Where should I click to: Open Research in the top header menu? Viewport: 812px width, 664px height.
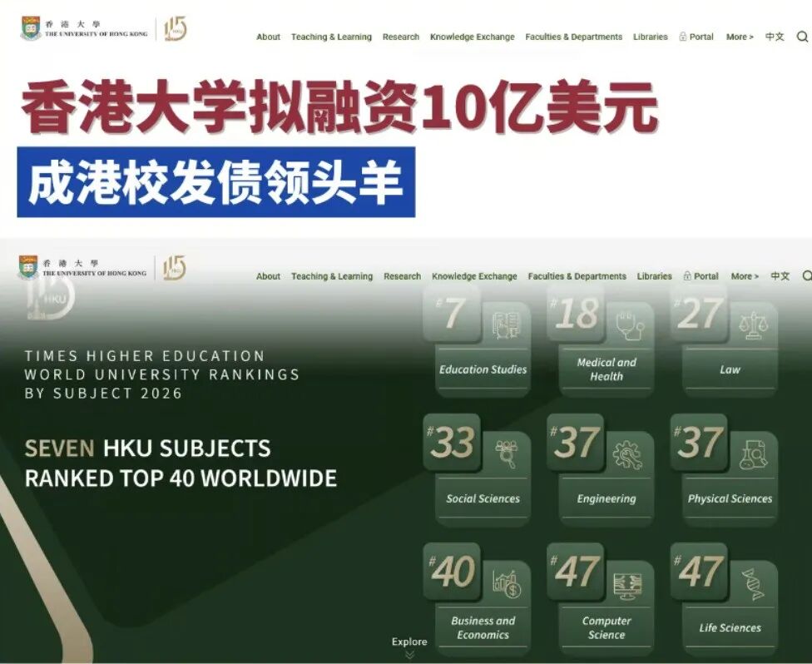pyautogui.click(x=401, y=37)
